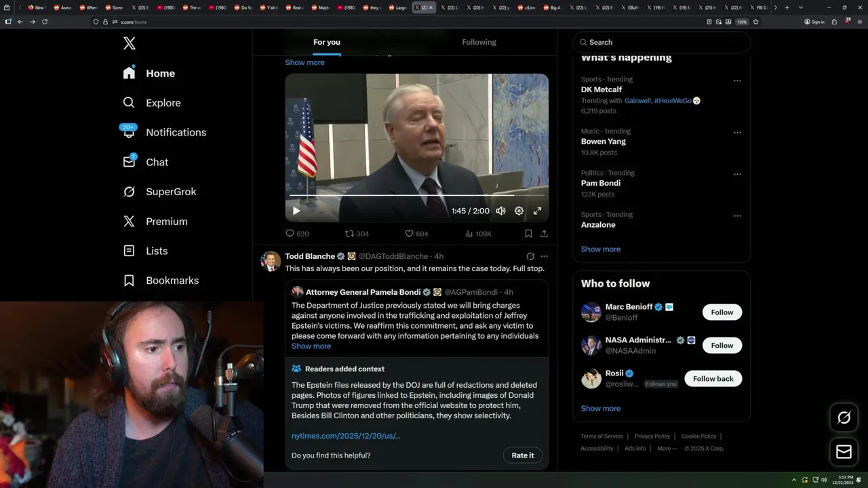868x488 pixels.
Task: Enter fullscreen on the video
Action: [x=537, y=211]
